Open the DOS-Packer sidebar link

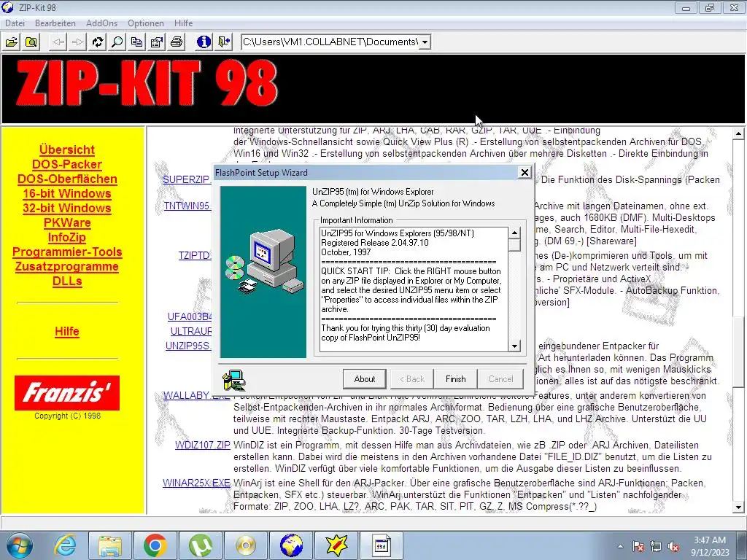(67, 164)
